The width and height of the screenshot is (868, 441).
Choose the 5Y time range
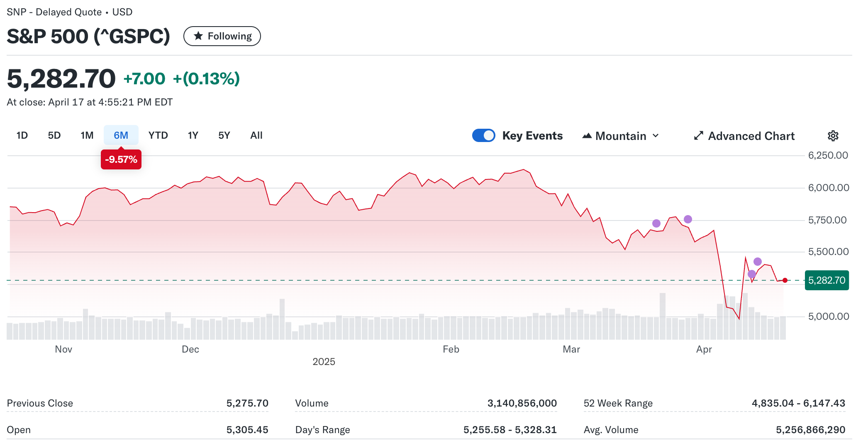click(224, 135)
